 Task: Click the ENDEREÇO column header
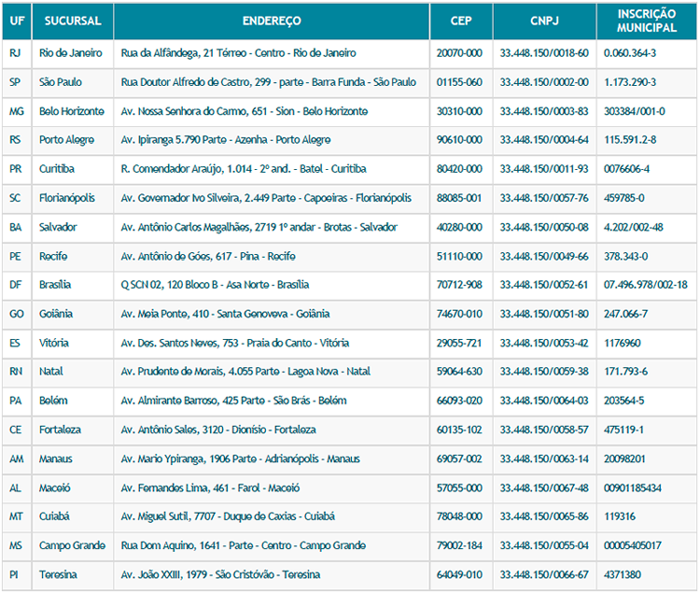(x=271, y=21)
